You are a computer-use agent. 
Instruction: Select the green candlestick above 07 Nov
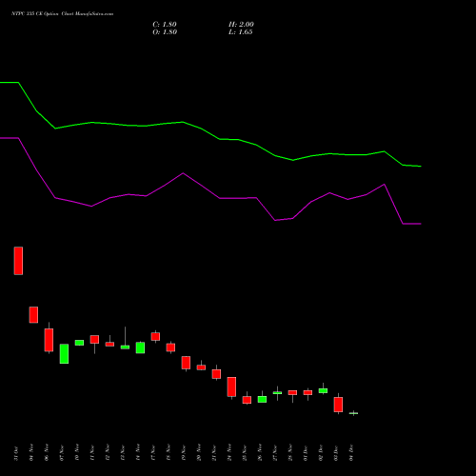pos(64,354)
